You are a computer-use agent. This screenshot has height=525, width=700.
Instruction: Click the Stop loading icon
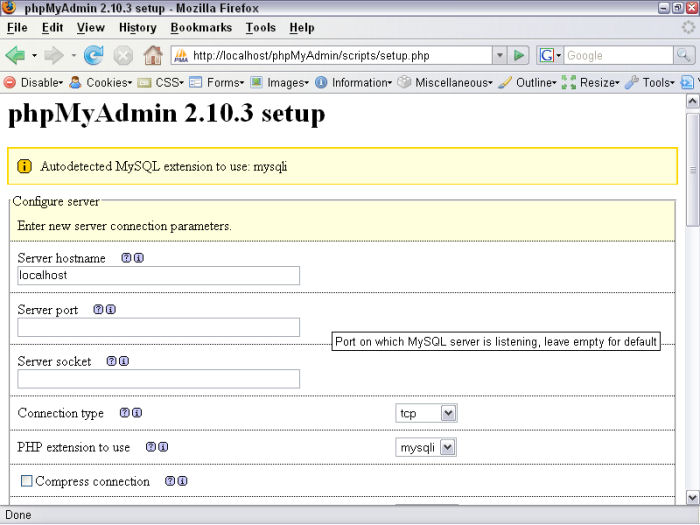[123, 56]
